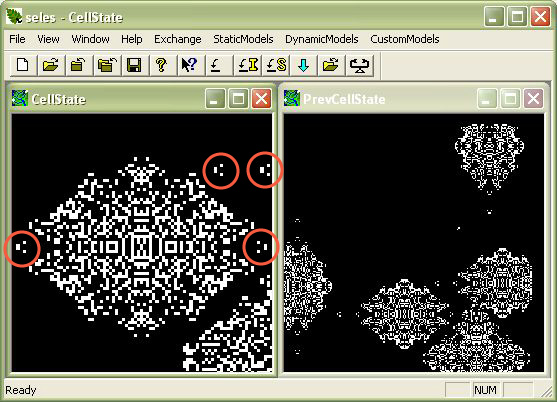Screen dimensions: 557x402
Task: Maximize the CellState child window
Action: (x=238, y=99)
